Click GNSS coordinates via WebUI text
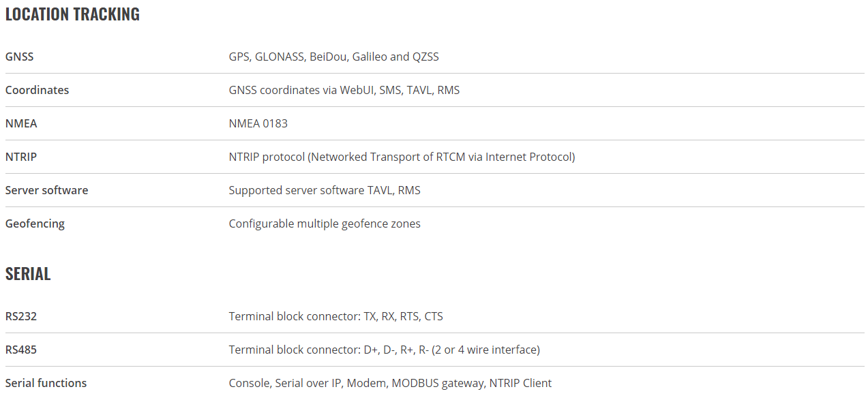The height and width of the screenshot is (400, 868). click(301, 90)
